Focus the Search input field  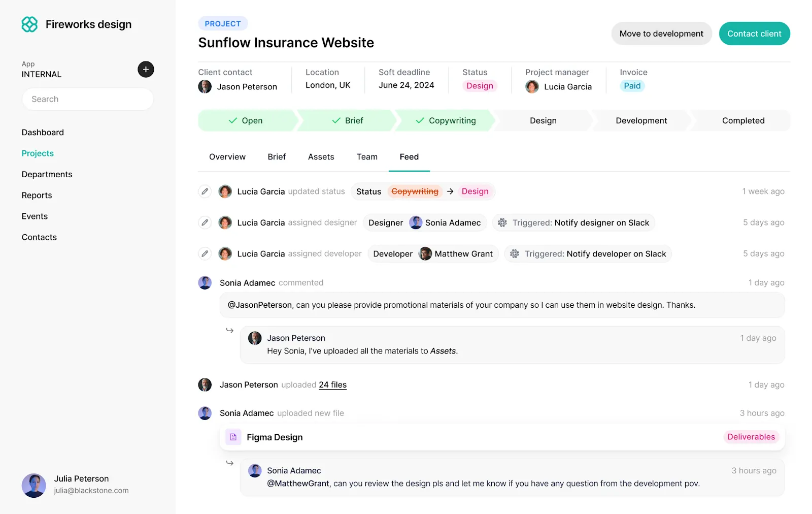(x=88, y=99)
